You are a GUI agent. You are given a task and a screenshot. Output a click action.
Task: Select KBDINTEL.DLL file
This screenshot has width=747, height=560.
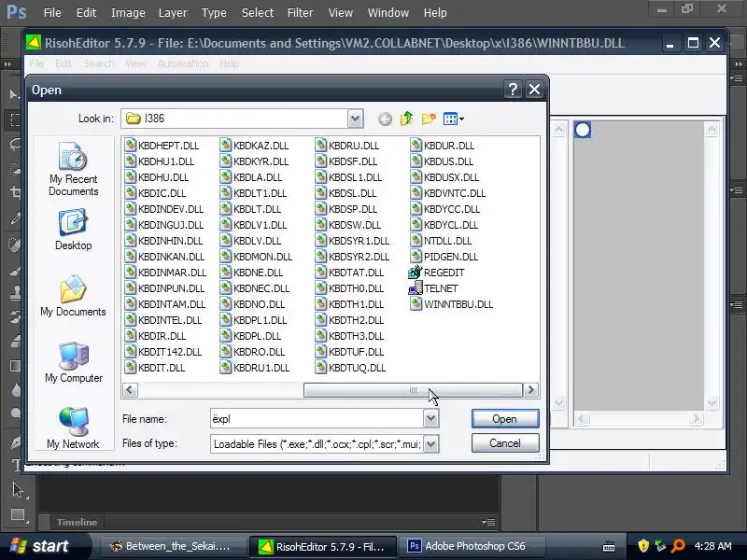pyautogui.click(x=162, y=320)
